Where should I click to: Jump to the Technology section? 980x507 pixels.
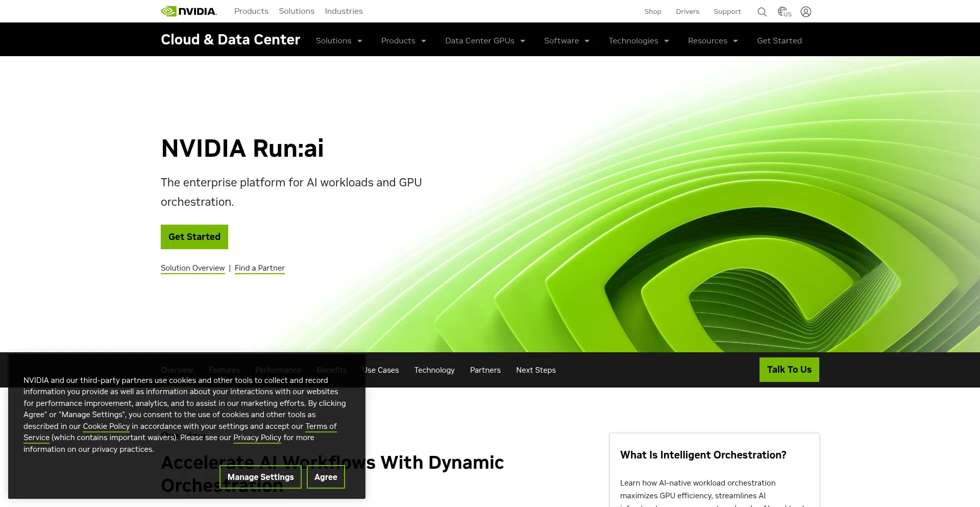coord(434,370)
